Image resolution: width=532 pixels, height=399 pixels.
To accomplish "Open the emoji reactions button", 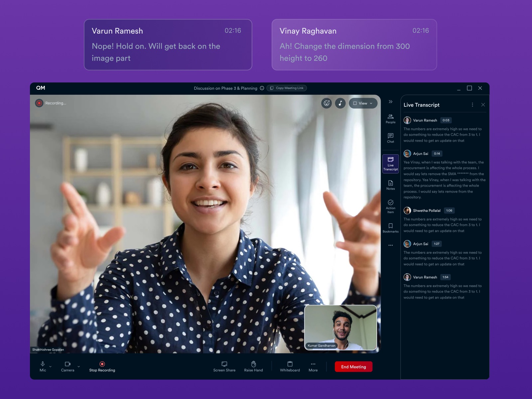I will pyautogui.click(x=327, y=103).
